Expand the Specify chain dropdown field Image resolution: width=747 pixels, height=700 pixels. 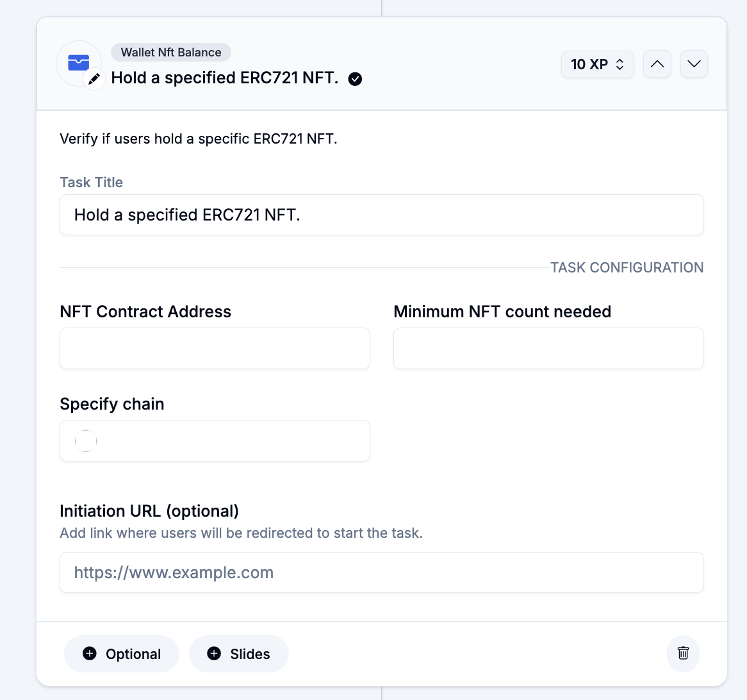(215, 441)
